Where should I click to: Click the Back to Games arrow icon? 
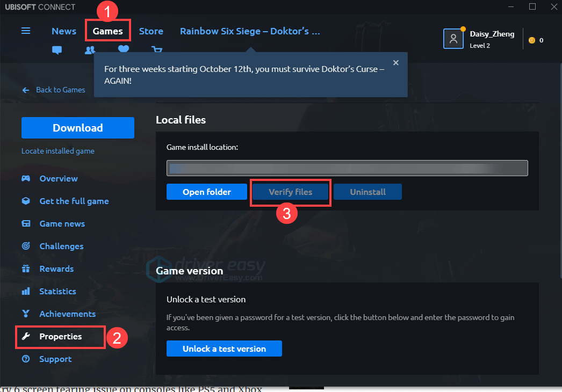click(26, 90)
